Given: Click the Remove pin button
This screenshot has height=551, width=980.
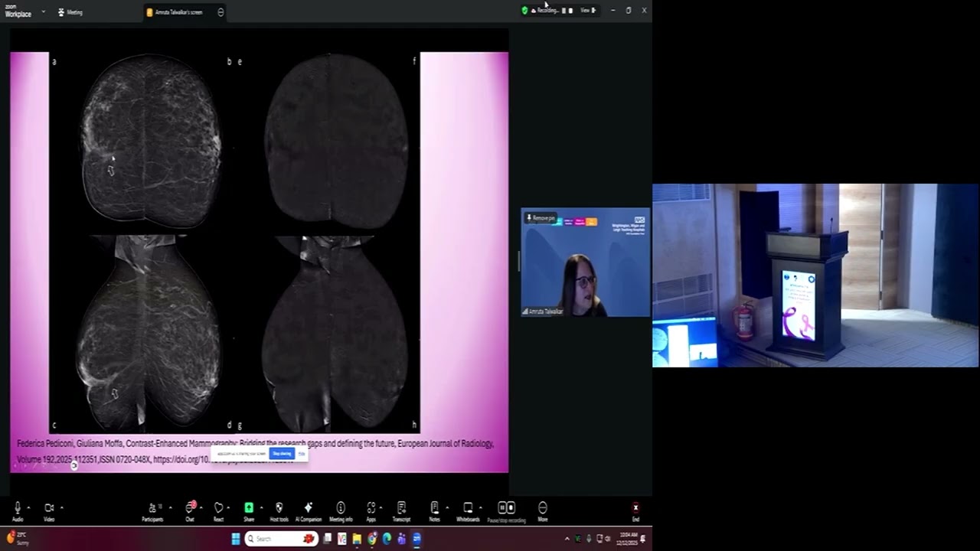Looking at the screenshot, I should click(541, 218).
